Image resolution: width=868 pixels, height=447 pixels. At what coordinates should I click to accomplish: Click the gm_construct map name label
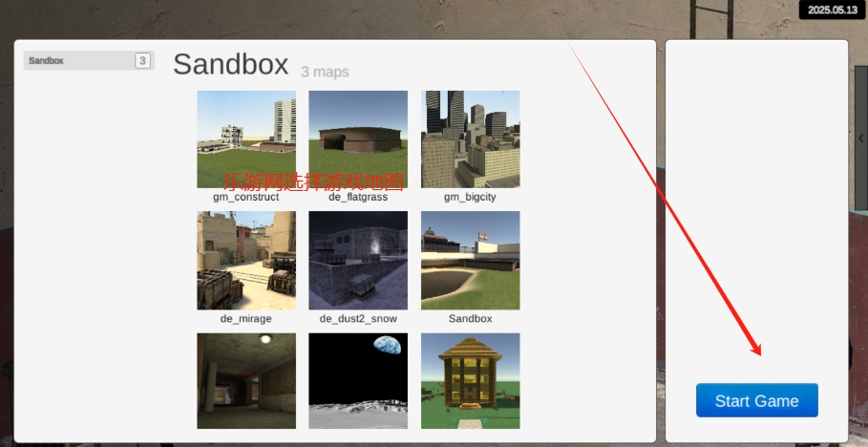pos(245,197)
